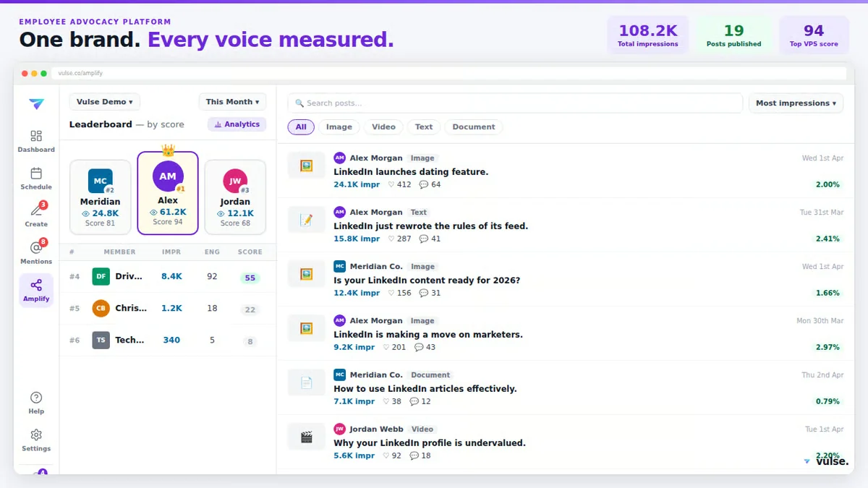Click Alex's AM avatar on leaderboard
Screen dimensions: 868x488
[168, 176]
